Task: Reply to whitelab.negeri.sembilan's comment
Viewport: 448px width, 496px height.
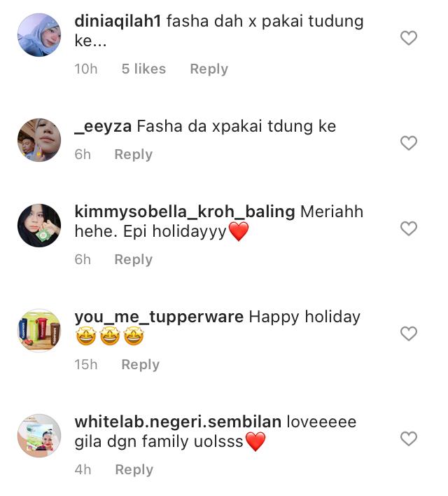Action: (x=134, y=470)
